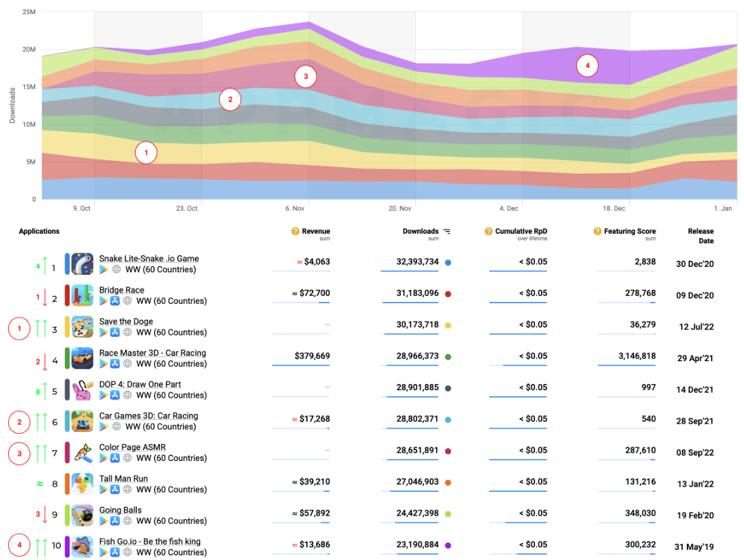744x560 pixels.
Task: Click the Release Date column header
Action: (x=700, y=236)
